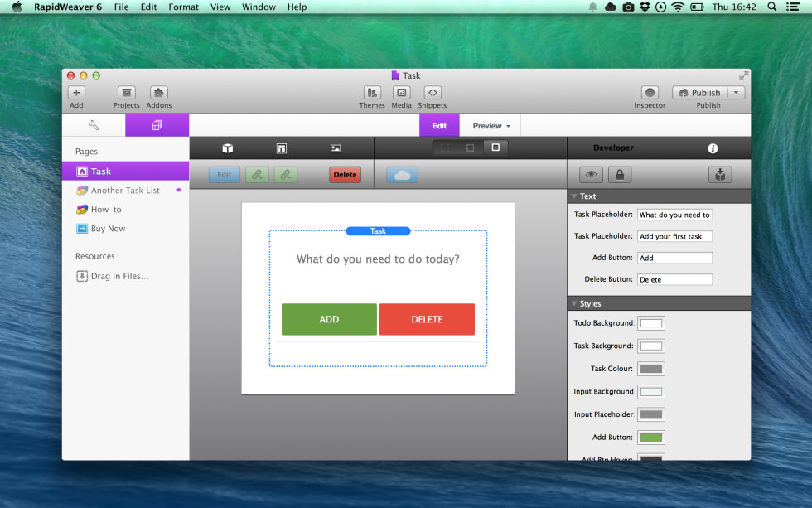
Task: Open the Format menu
Action: tap(183, 7)
